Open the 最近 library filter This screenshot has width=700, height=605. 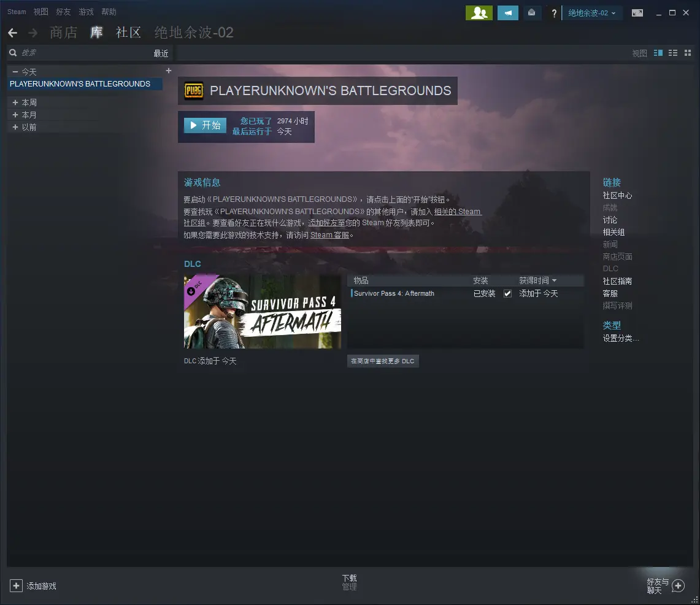pos(161,53)
